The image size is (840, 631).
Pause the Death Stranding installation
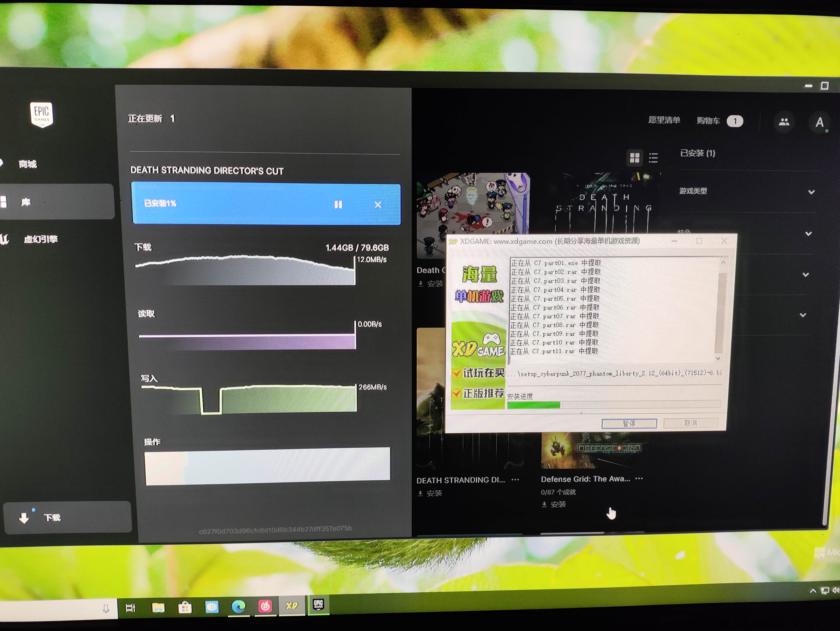pyautogui.click(x=338, y=205)
